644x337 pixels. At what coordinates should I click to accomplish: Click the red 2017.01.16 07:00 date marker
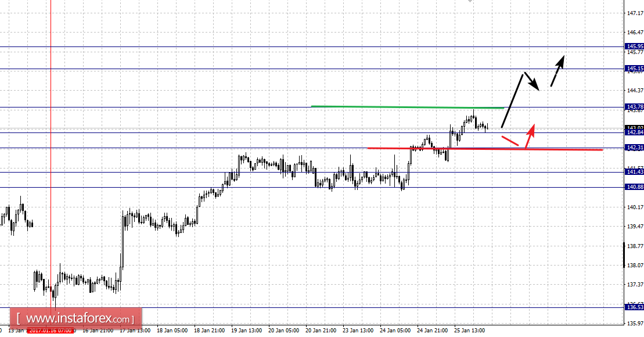[51, 331]
